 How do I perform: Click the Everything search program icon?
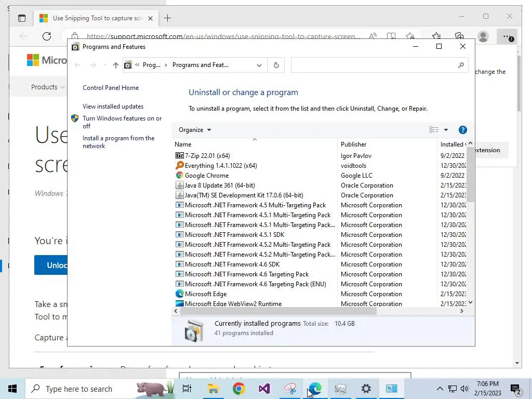pos(179,165)
